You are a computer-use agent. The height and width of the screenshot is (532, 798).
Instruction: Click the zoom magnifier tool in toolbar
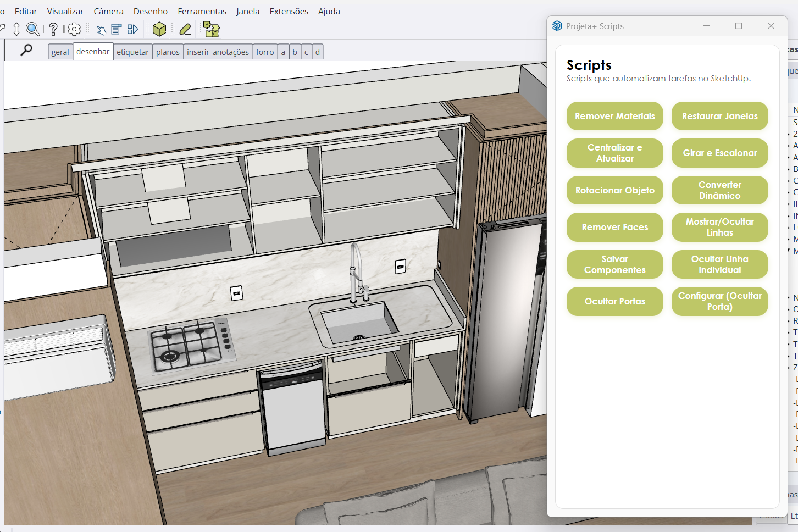[x=33, y=29]
